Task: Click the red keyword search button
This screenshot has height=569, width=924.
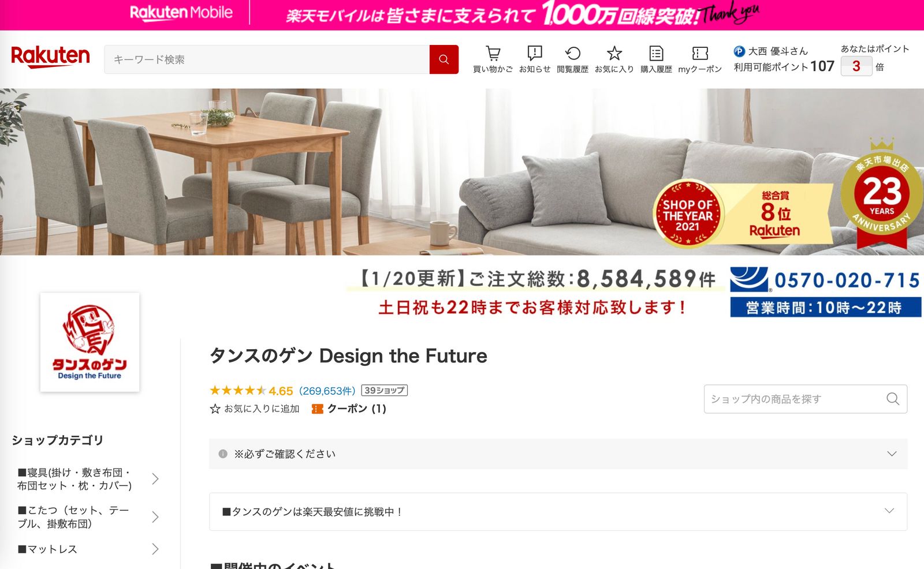Action: point(444,59)
